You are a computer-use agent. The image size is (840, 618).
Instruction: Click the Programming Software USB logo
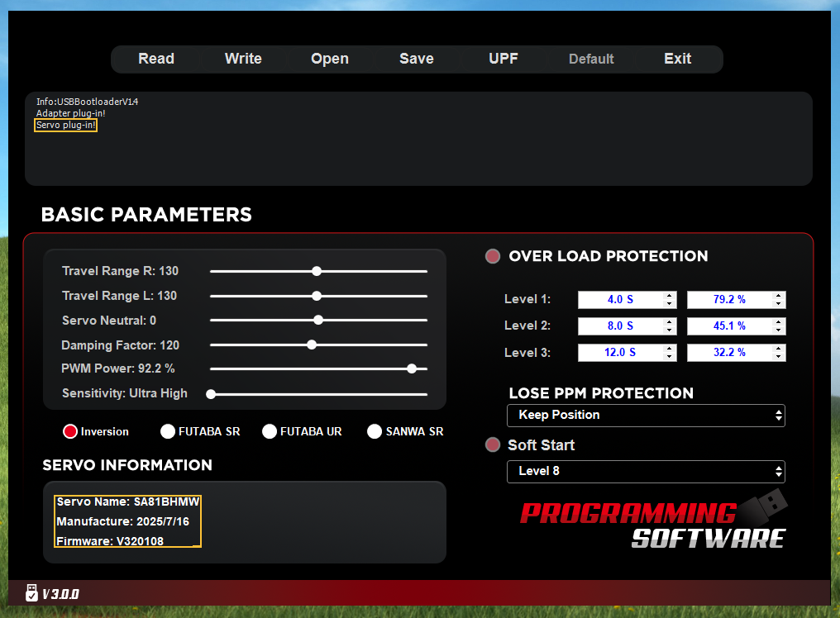click(653, 521)
